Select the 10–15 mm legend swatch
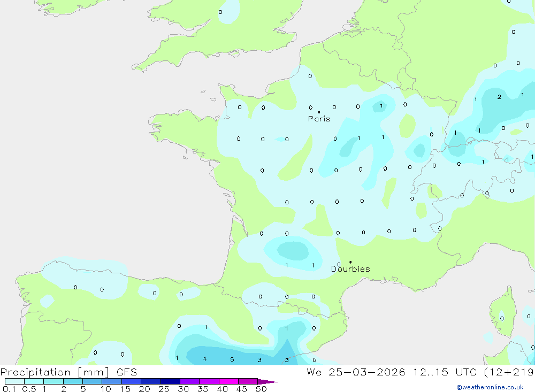The image size is (535, 392). coord(112,381)
